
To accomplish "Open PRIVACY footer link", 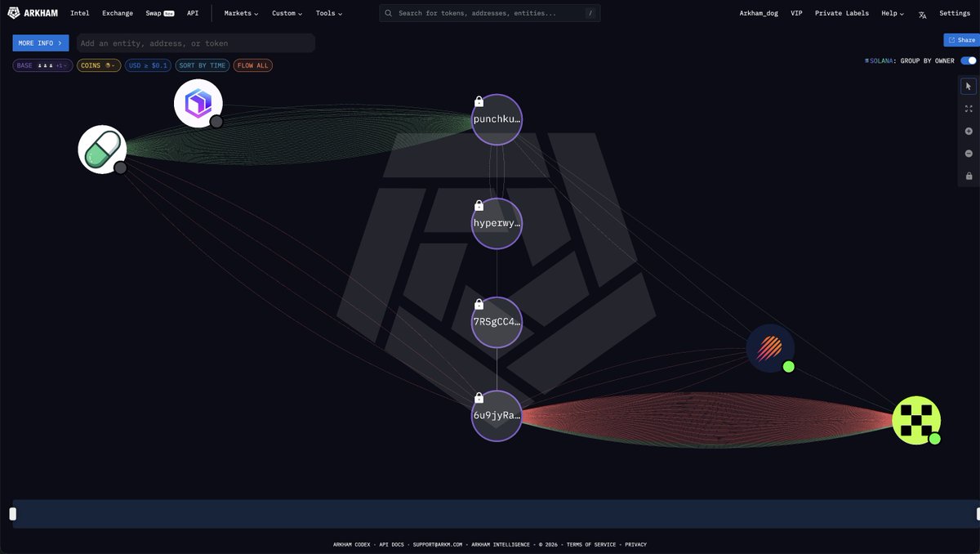I will pos(635,544).
